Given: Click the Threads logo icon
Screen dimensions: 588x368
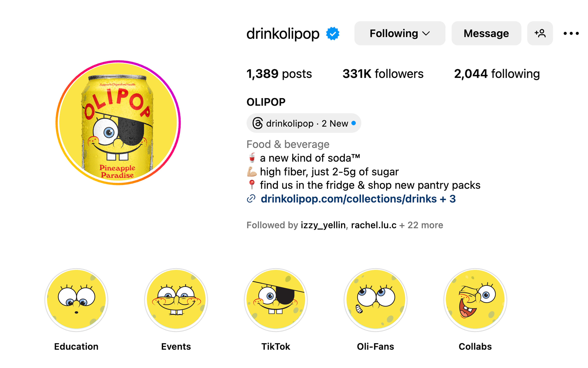Looking at the screenshot, I should click(x=257, y=123).
